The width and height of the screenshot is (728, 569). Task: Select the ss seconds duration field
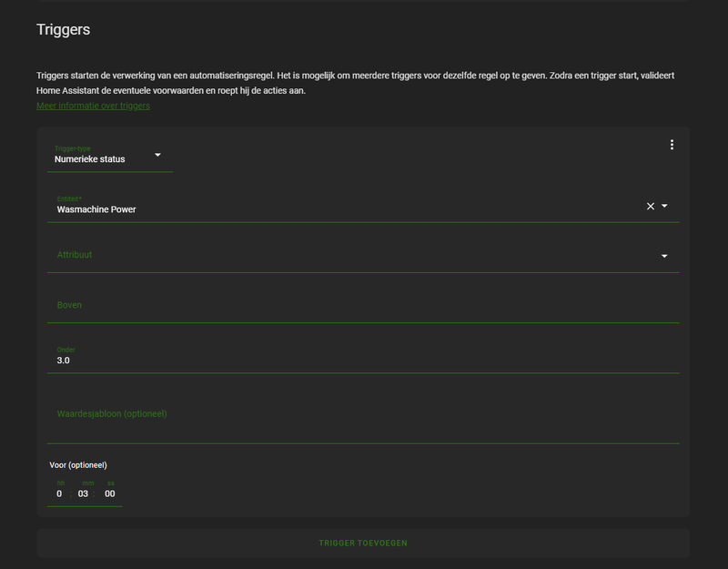point(110,493)
